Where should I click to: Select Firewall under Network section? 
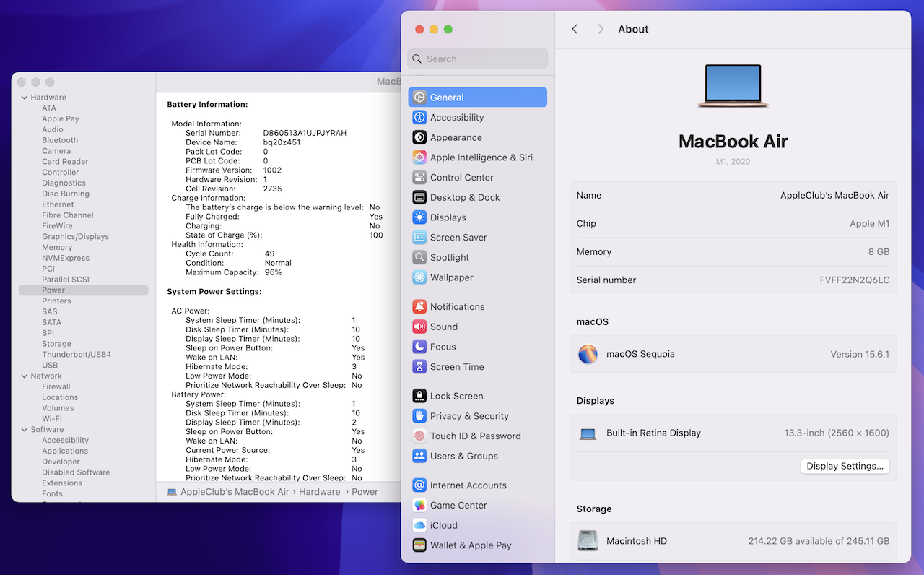[x=56, y=386]
